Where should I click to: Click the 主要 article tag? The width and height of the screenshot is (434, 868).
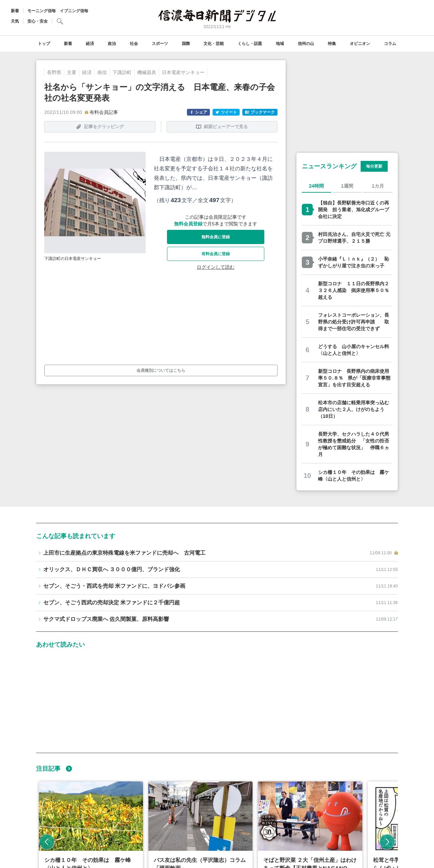(72, 72)
